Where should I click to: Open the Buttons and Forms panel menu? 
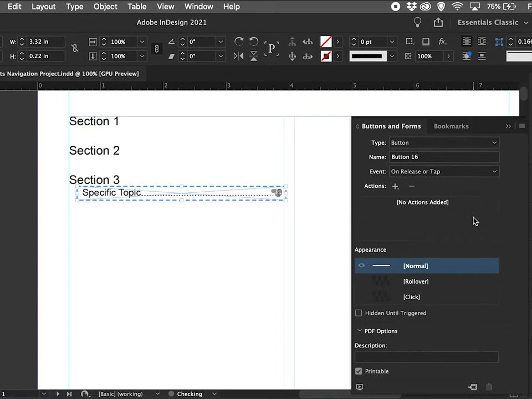(x=521, y=126)
